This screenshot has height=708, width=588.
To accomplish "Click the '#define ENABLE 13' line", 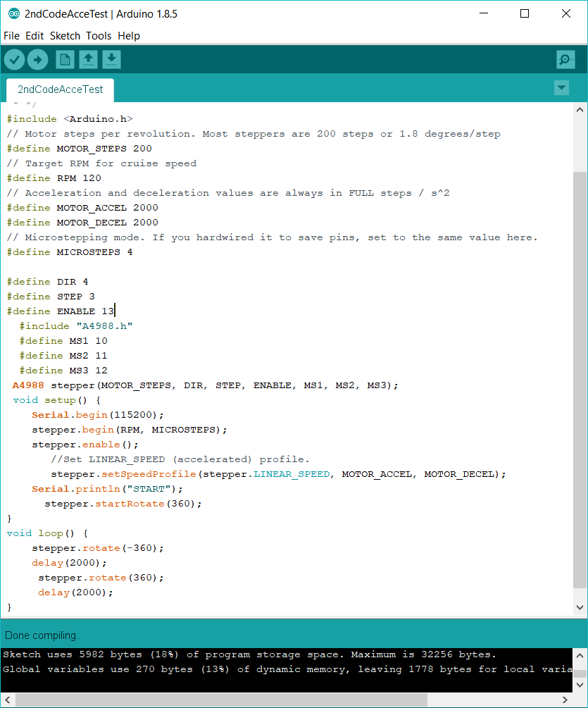I will pos(61,311).
